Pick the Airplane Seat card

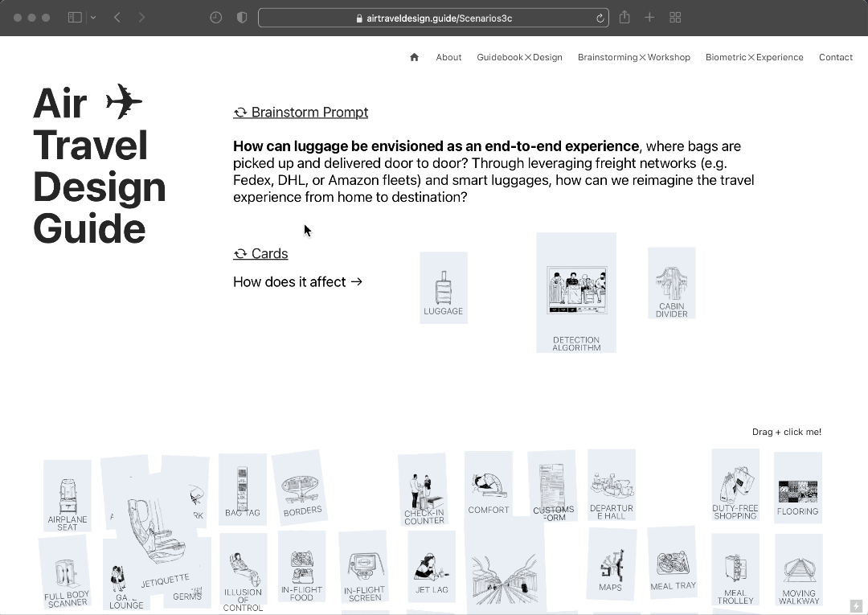[x=67, y=496]
